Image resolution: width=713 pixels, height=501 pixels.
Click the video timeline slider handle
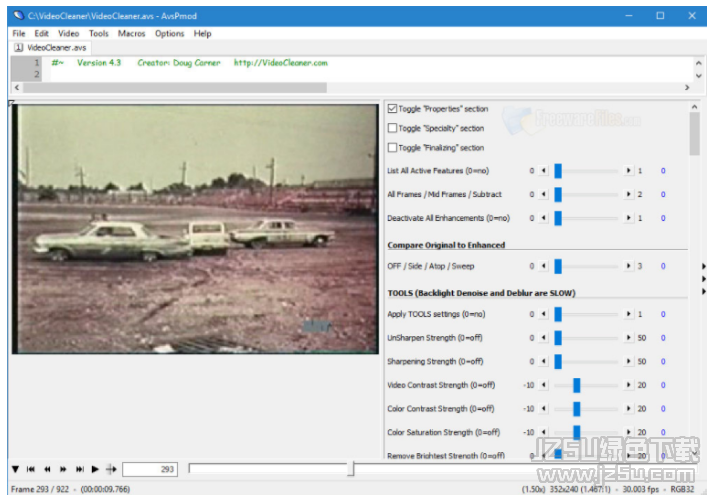click(351, 469)
